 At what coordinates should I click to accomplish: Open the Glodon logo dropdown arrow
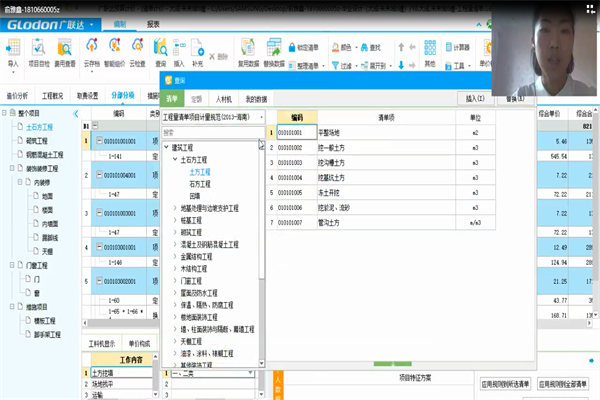pyautogui.click(x=91, y=25)
